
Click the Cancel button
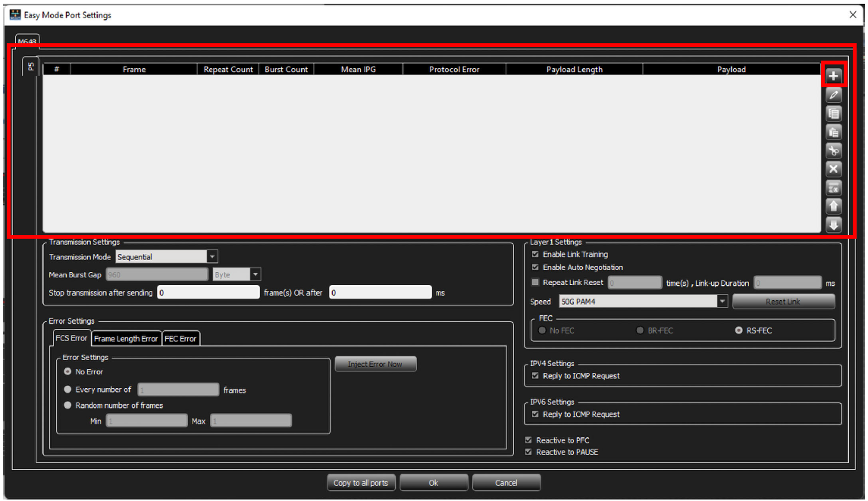click(x=506, y=483)
